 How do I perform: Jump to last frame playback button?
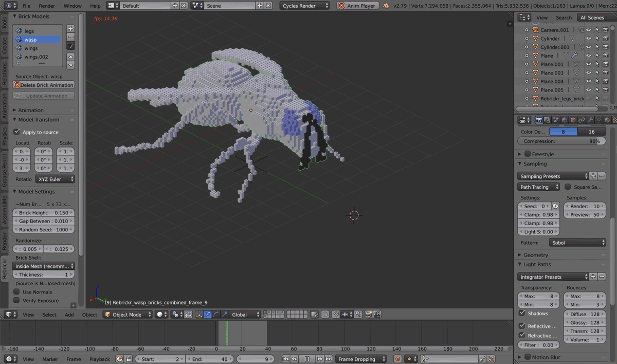[x=329, y=359]
